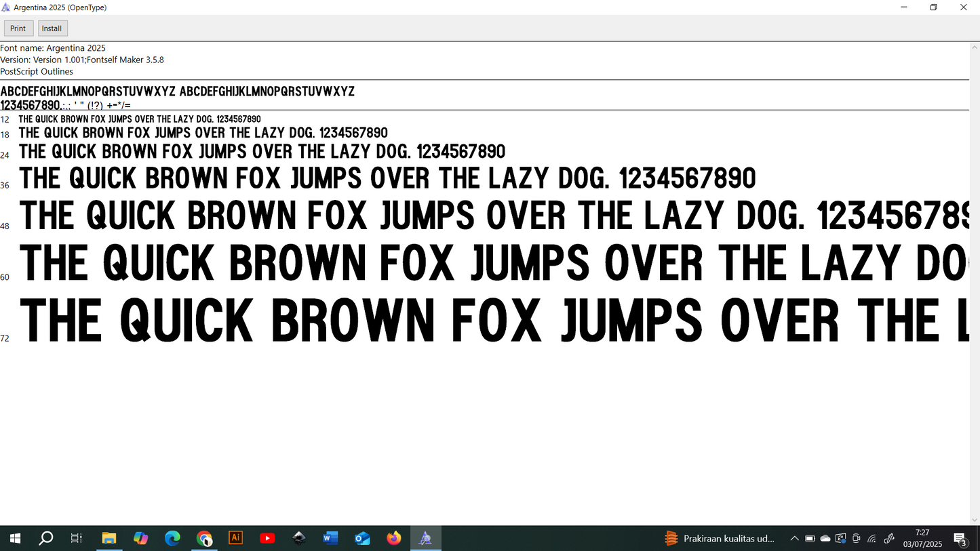Open Task View
This screenshot has height=551, width=980.
76,538
